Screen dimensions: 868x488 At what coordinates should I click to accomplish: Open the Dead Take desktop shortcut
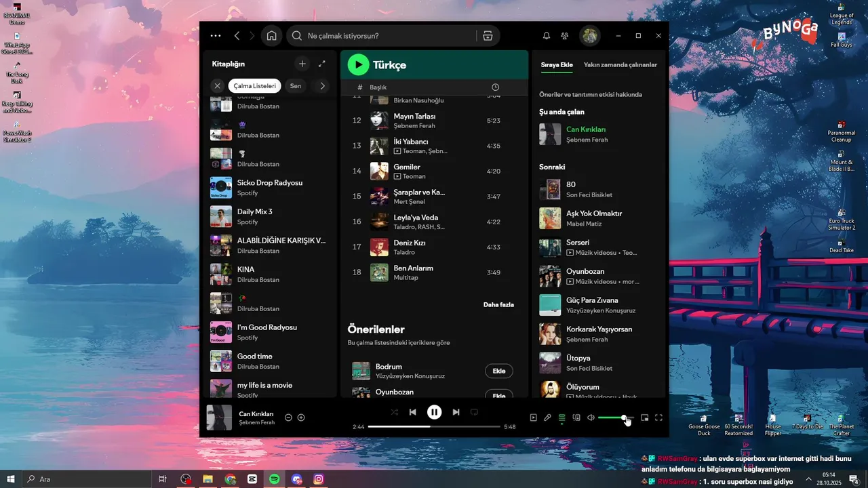[842, 247]
